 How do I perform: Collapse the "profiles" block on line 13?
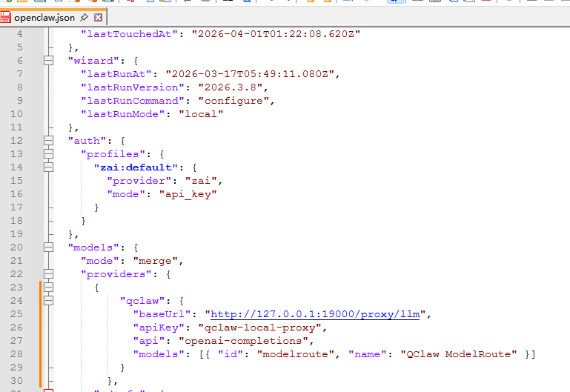click(48, 153)
